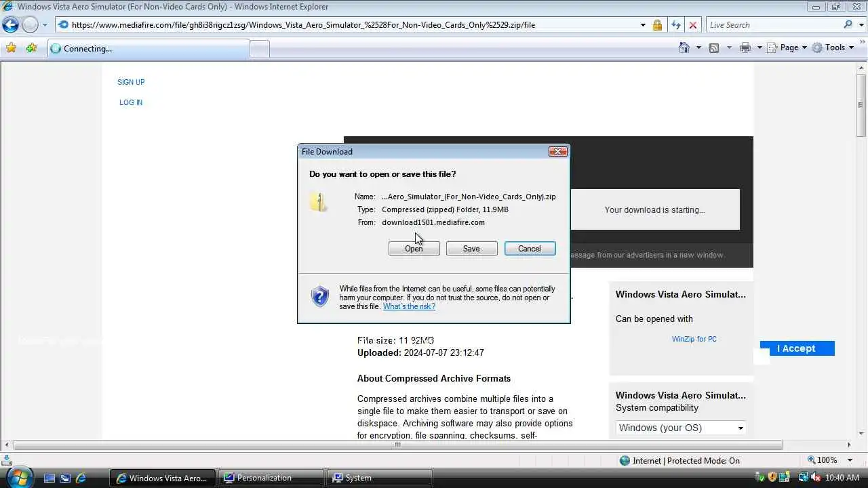Click the search magnifier icon
Screen dimensions: 868x488
click(848, 25)
